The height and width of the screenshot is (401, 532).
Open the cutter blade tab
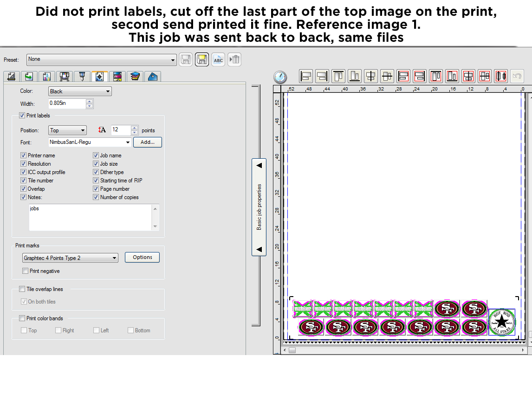[82, 77]
